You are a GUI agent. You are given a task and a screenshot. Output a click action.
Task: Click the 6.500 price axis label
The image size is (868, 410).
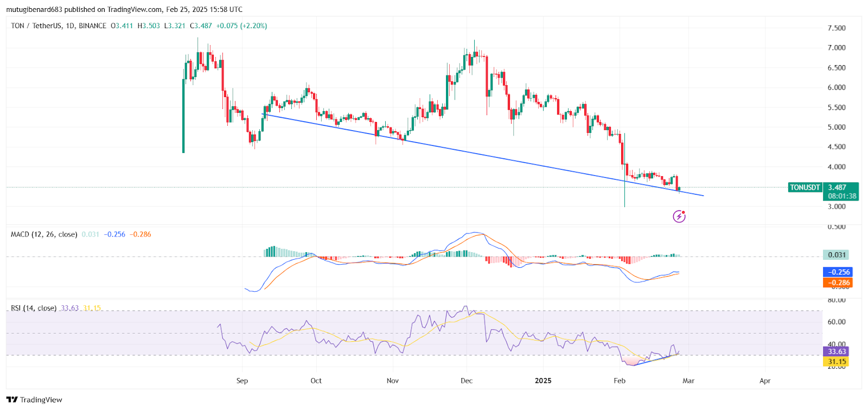(x=837, y=68)
